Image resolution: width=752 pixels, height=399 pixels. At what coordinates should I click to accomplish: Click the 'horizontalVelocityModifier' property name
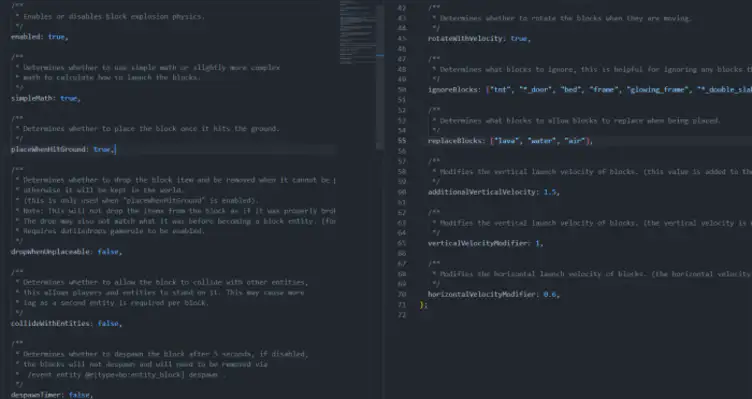482,294
